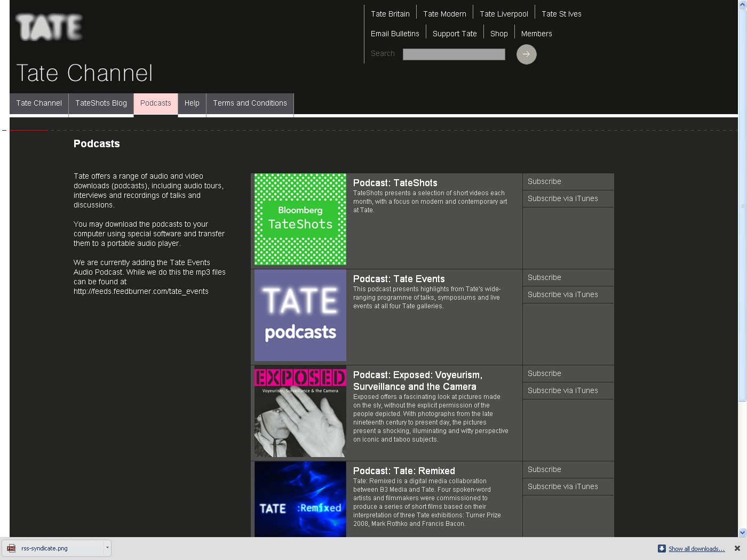Switch to the Tate Channel tab
Image resolution: width=747 pixels, height=560 pixels.
click(x=39, y=103)
